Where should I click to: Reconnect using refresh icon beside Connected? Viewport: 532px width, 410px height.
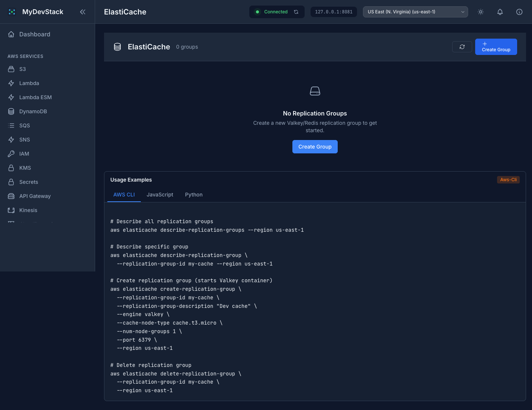tap(296, 12)
